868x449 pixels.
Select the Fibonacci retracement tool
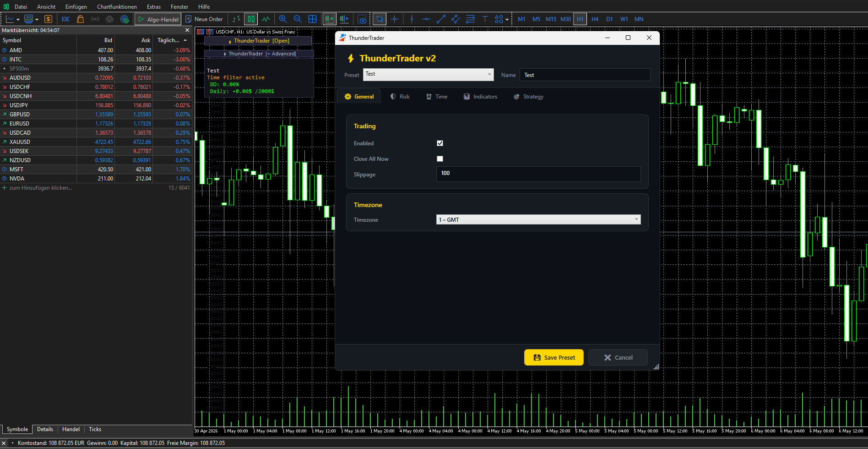pos(470,19)
